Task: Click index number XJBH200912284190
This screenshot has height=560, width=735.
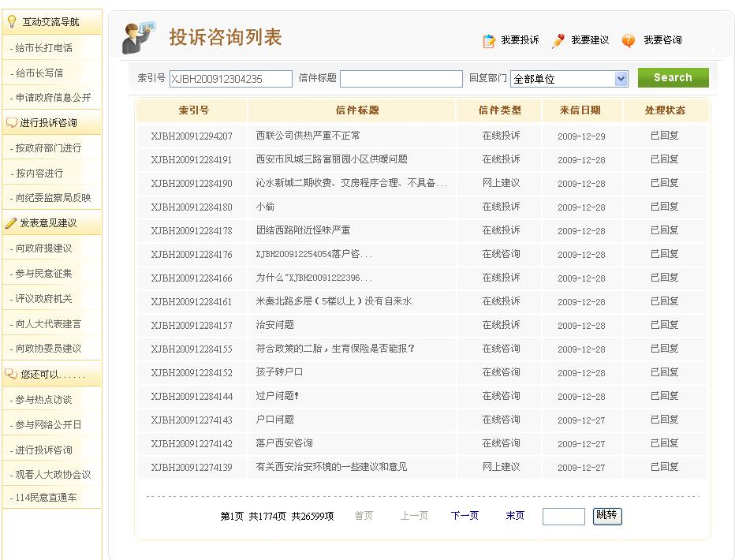Action: pos(192,184)
